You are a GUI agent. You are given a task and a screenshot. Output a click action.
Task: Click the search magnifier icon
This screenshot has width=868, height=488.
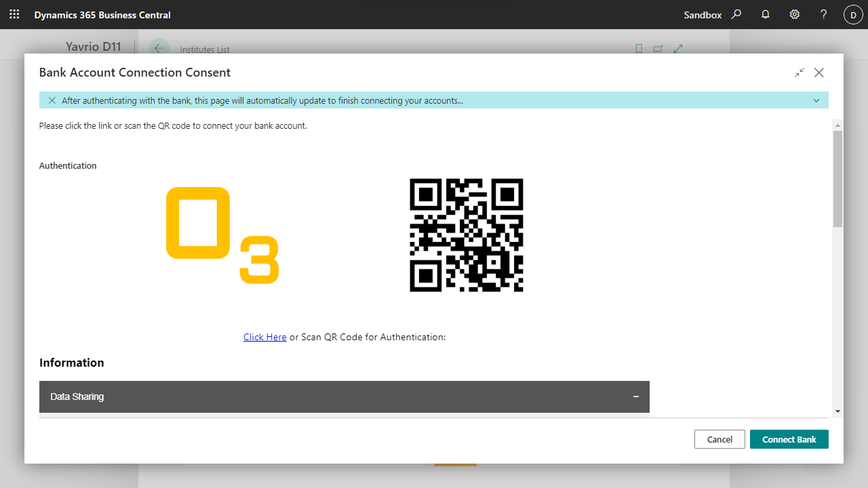click(736, 14)
